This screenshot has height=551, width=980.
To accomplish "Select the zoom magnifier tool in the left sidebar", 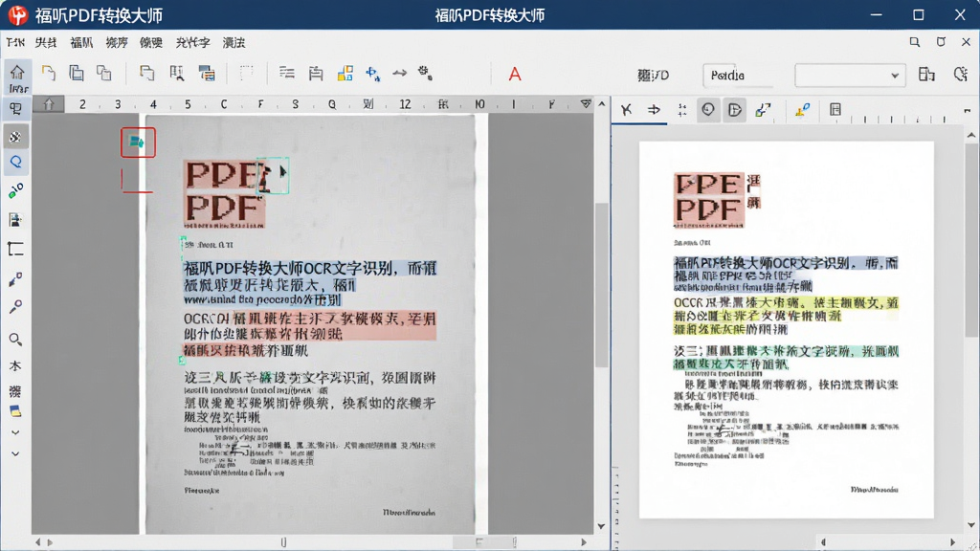I will tap(15, 340).
